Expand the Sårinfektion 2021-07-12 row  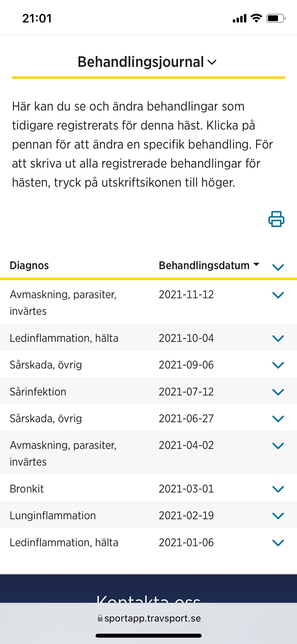click(x=278, y=392)
